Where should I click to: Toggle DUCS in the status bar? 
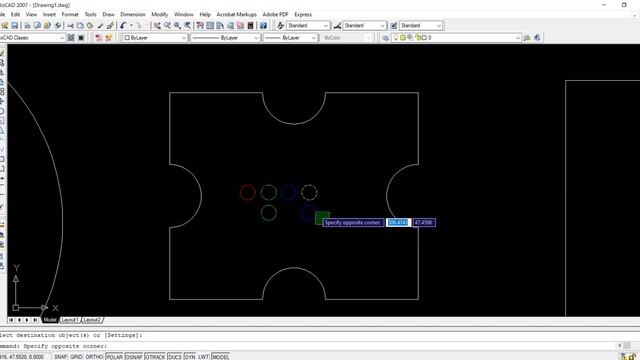175,357
